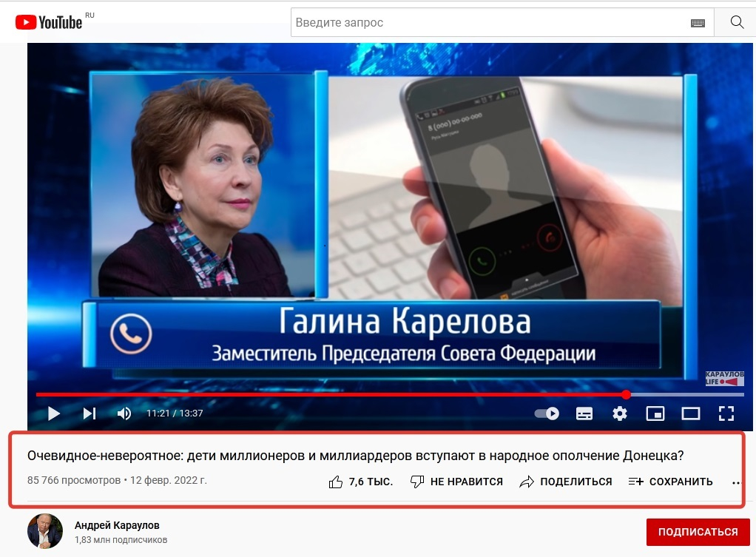Click the НЕ НРАВИТСЯ dislike button
Viewport: 756px width, 557px height.
coord(456,482)
